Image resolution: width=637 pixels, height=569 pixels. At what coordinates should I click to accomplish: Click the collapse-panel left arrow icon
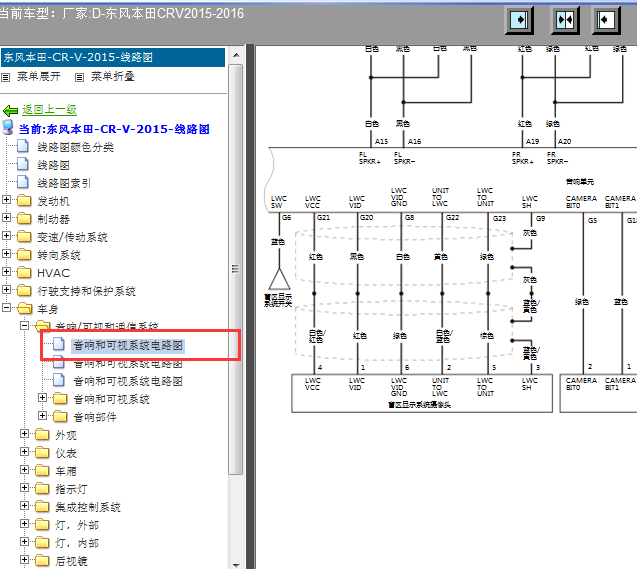[x=606, y=20]
